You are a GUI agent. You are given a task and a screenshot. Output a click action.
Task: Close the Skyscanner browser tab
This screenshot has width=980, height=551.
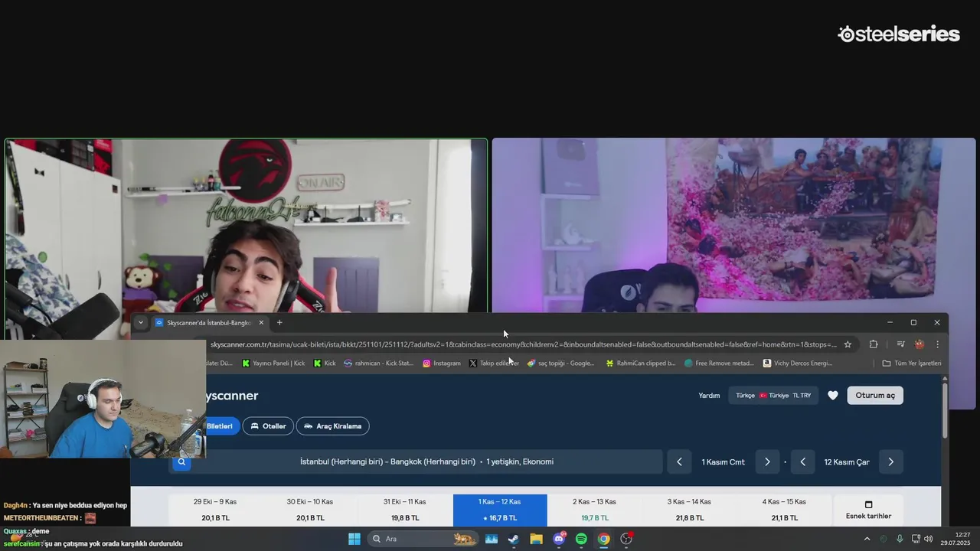point(260,323)
